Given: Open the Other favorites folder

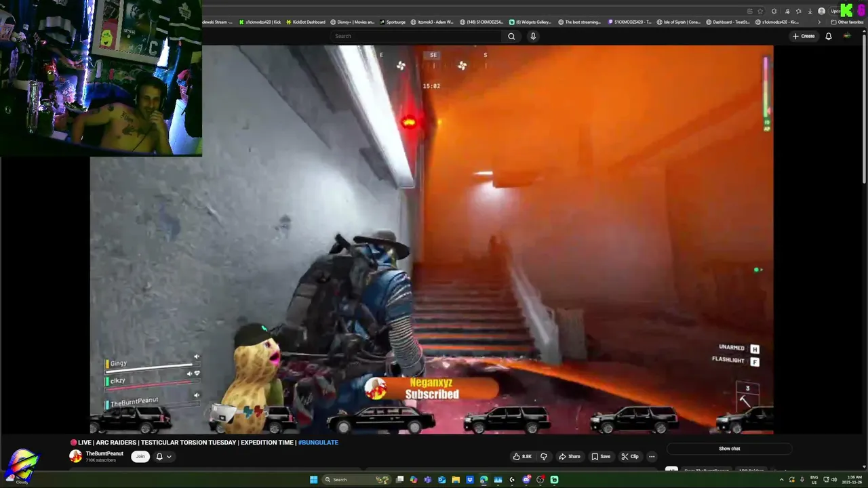Looking at the screenshot, I should tap(847, 22).
